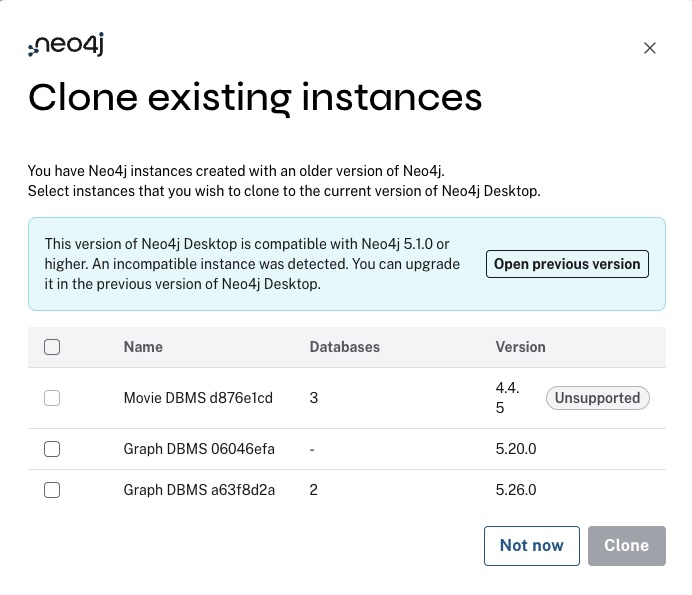Click the 5.26.0 version value
The width and height of the screenshot is (692, 595).
[x=516, y=490]
